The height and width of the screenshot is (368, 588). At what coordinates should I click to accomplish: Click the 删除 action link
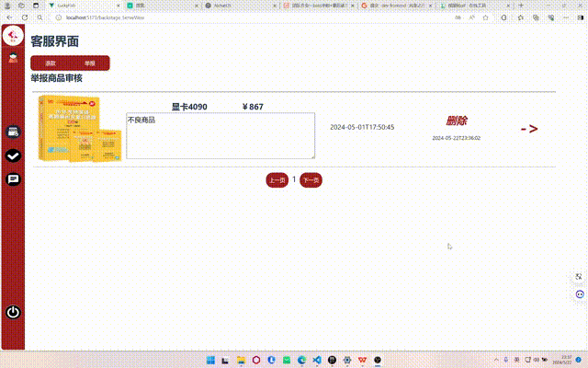(x=457, y=121)
